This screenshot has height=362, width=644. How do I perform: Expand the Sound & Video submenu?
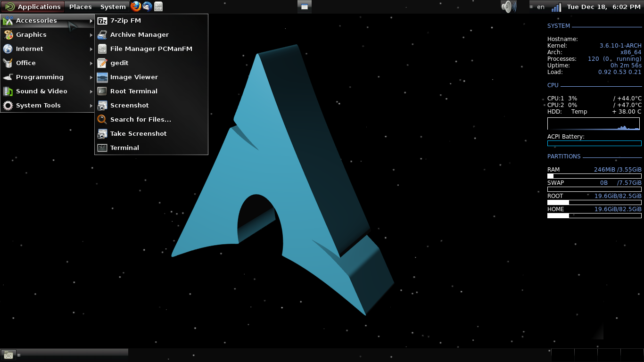click(48, 91)
